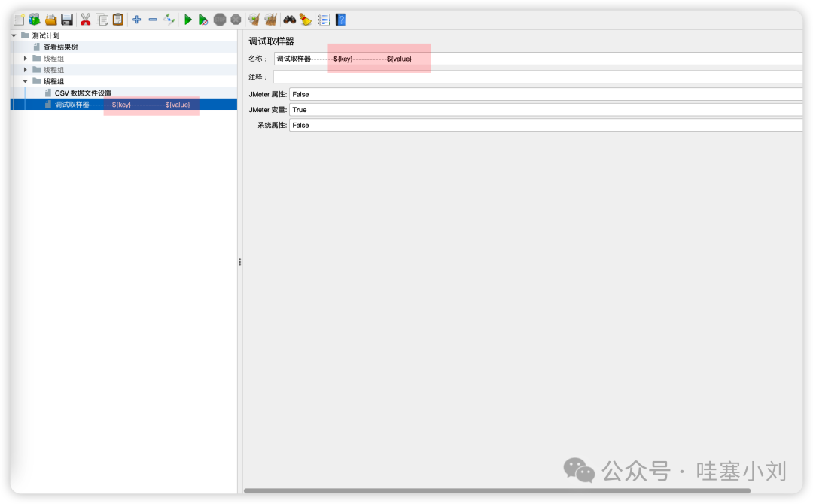Click the horizontal scrollbar at panel bottom
813x504 pixels.
497,490
